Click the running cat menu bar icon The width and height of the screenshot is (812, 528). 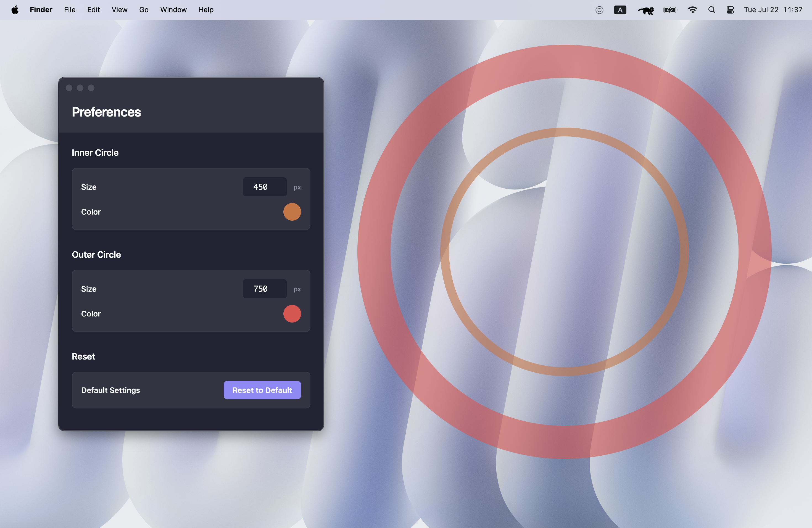pos(645,10)
